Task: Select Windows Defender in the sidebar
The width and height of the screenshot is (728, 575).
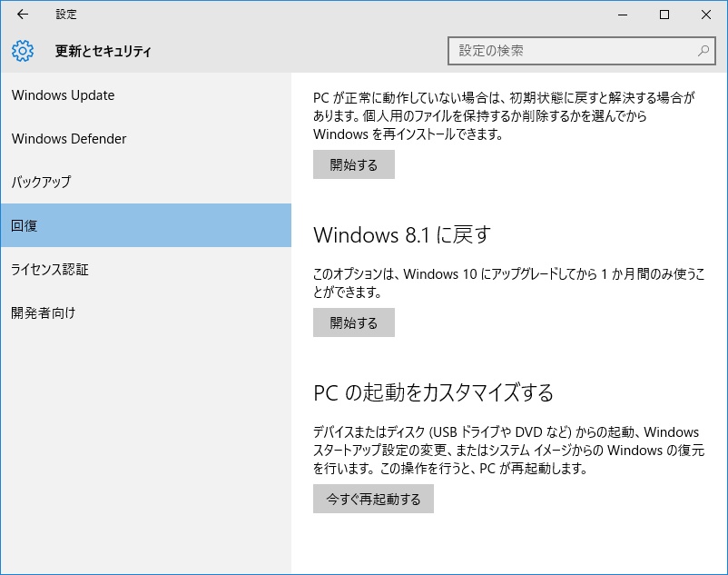Action: tap(69, 139)
